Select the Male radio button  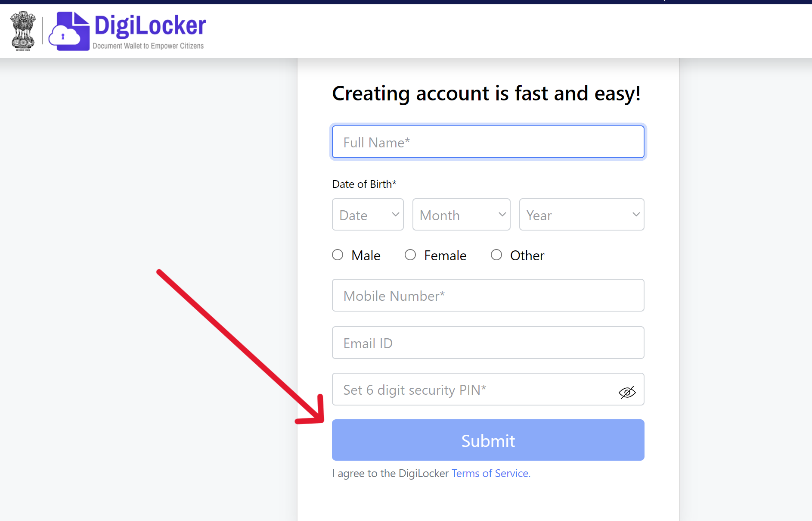(x=338, y=255)
